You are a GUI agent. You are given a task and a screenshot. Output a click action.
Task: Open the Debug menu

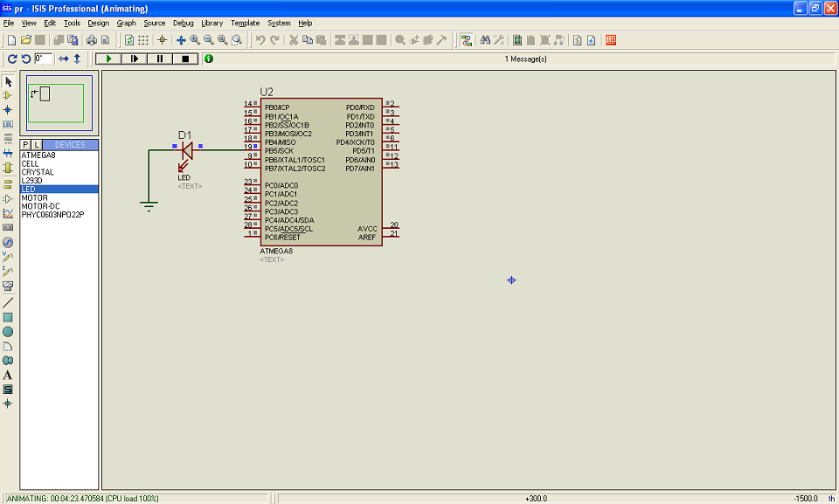click(x=183, y=23)
